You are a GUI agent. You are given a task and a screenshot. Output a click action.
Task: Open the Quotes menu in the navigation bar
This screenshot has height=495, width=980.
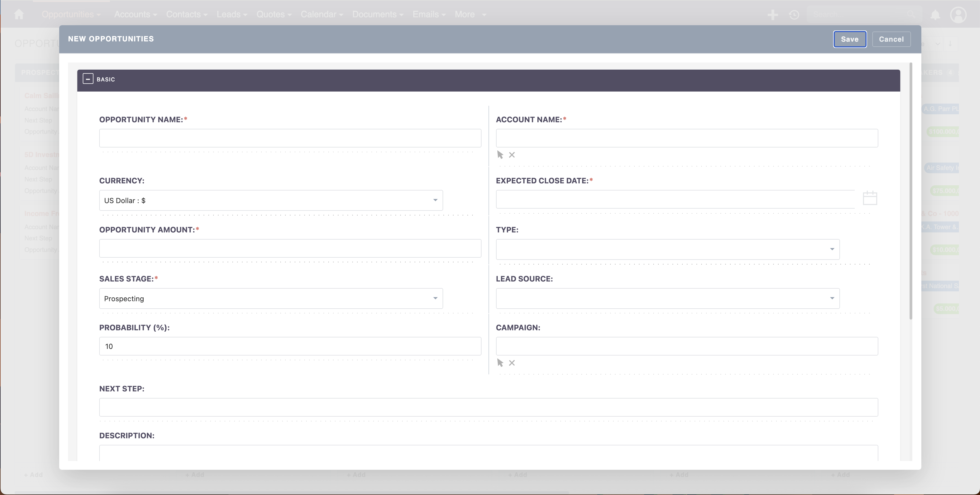(x=274, y=15)
